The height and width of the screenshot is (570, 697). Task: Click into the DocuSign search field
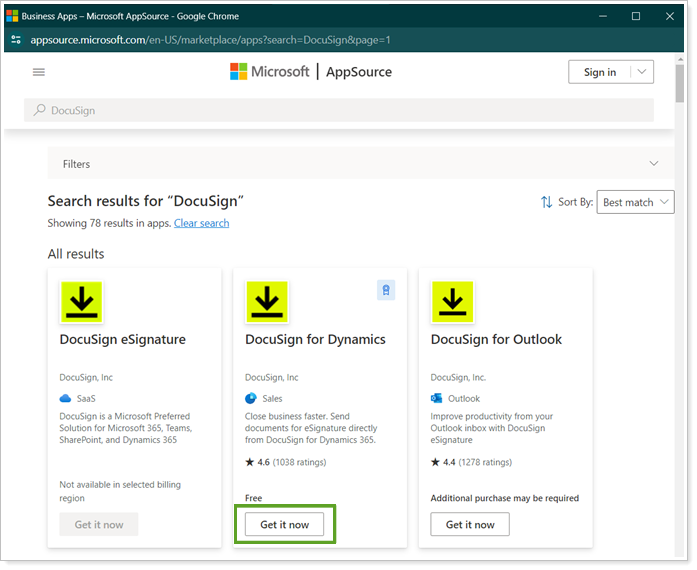point(340,111)
